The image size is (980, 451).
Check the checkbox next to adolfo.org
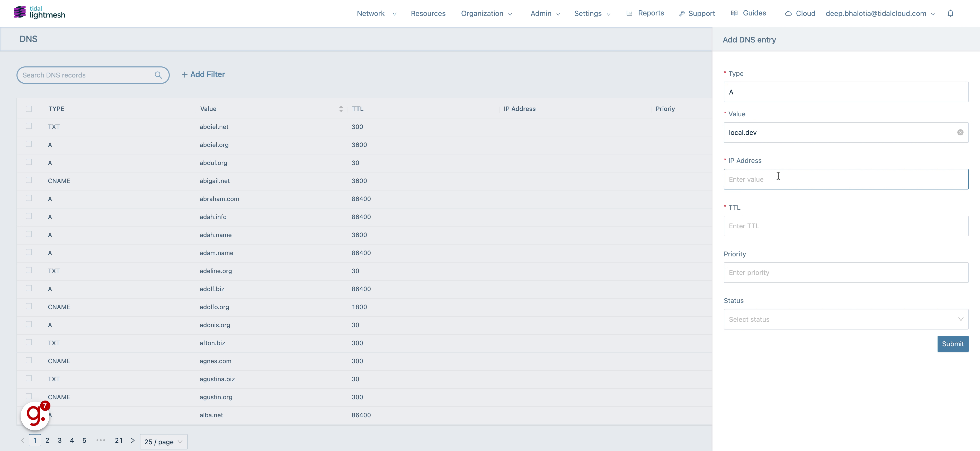click(x=29, y=306)
